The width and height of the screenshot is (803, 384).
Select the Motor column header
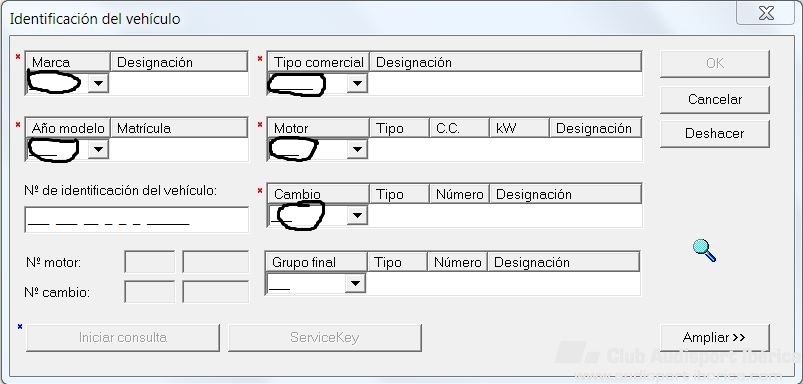coord(318,128)
